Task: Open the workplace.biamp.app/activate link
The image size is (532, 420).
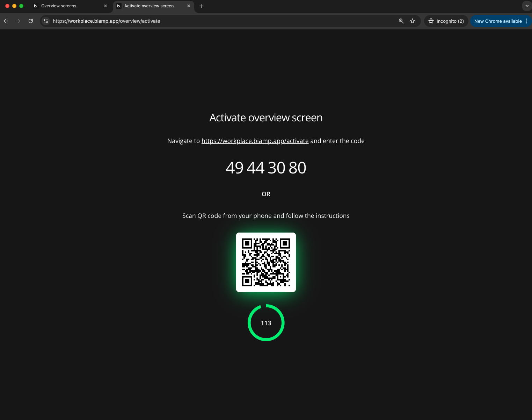Action: click(x=255, y=141)
